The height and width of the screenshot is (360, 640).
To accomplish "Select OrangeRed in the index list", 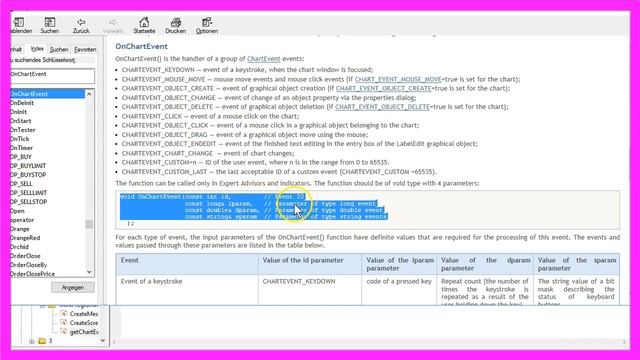I will pos(25,238).
